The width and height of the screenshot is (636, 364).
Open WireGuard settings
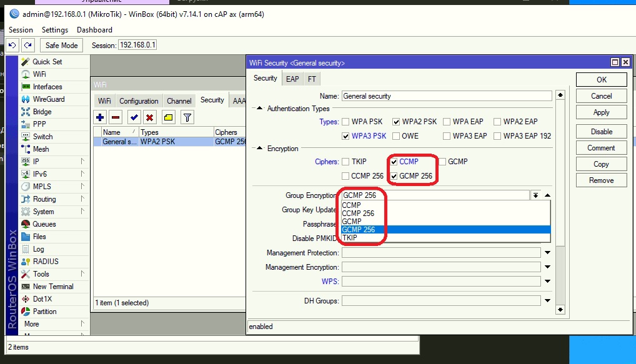click(49, 99)
